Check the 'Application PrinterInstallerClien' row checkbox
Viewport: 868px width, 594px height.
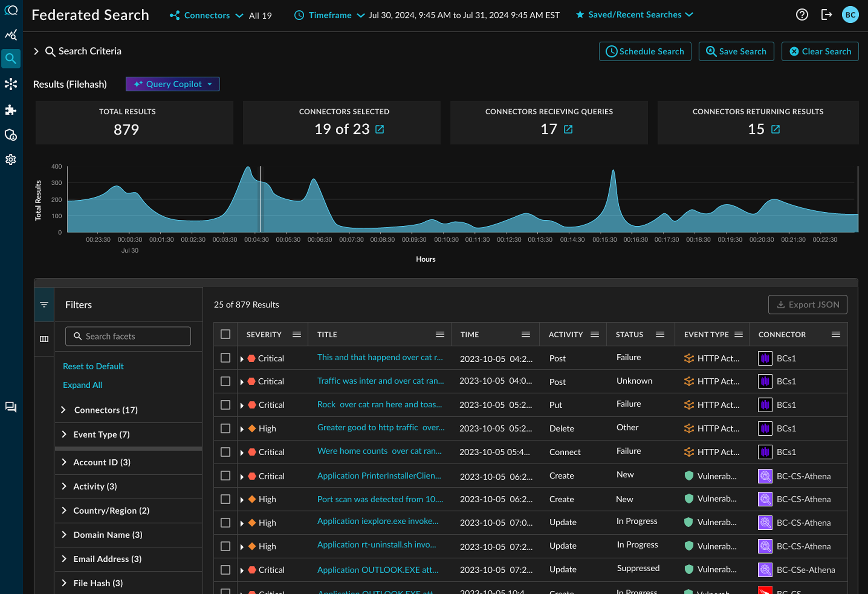point(225,475)
